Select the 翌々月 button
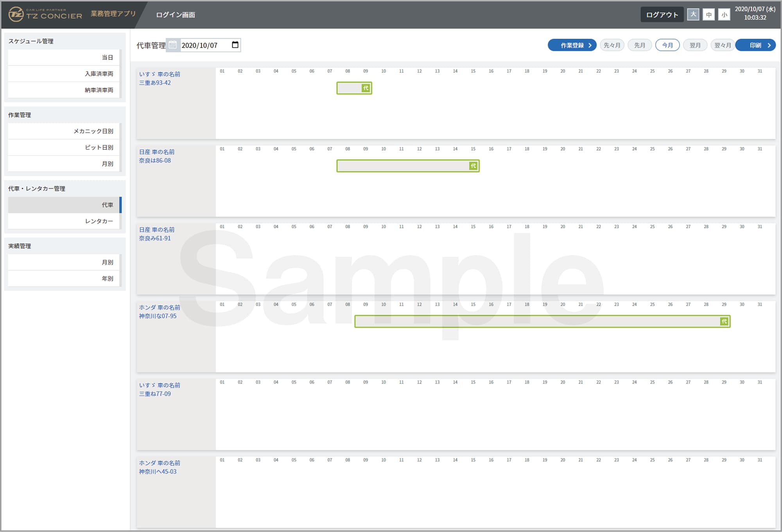Screen dimensions: 782x532 coord(722,45)
